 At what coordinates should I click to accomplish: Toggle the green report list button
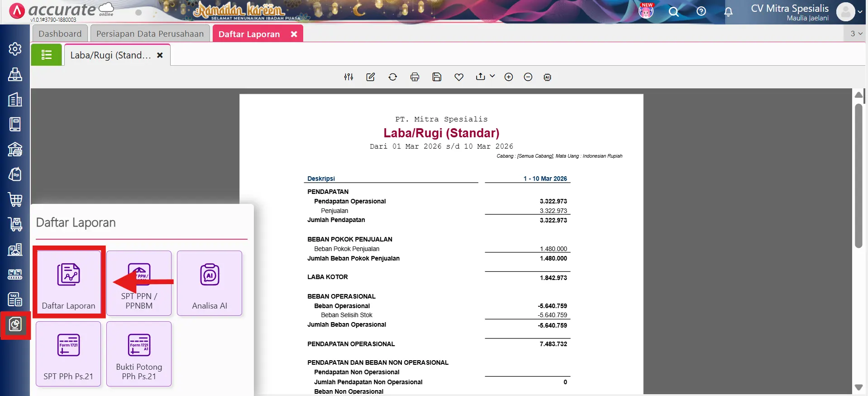[x=46, y=55]
